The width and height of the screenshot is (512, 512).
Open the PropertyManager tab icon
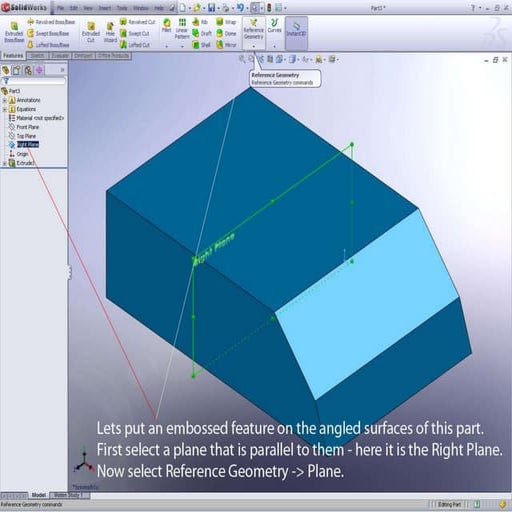pos(17,70)
